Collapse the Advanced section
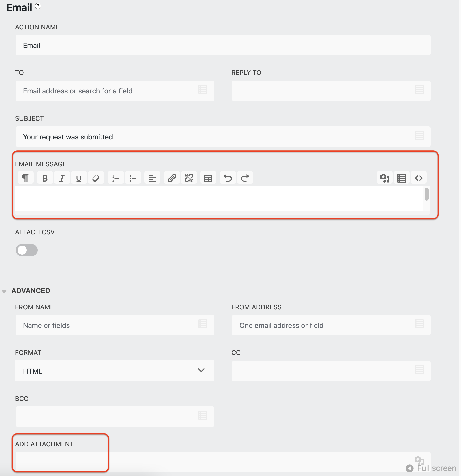This screenshot has height=476, width=461. pos(4,291)
